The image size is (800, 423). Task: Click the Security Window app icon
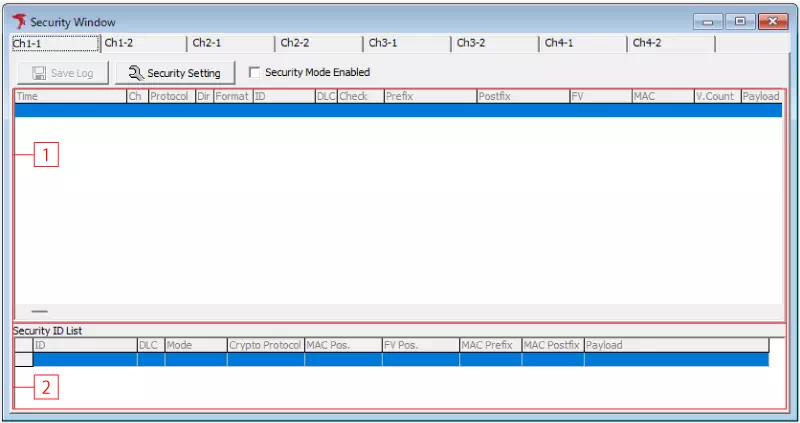click(x=19, y=21)
